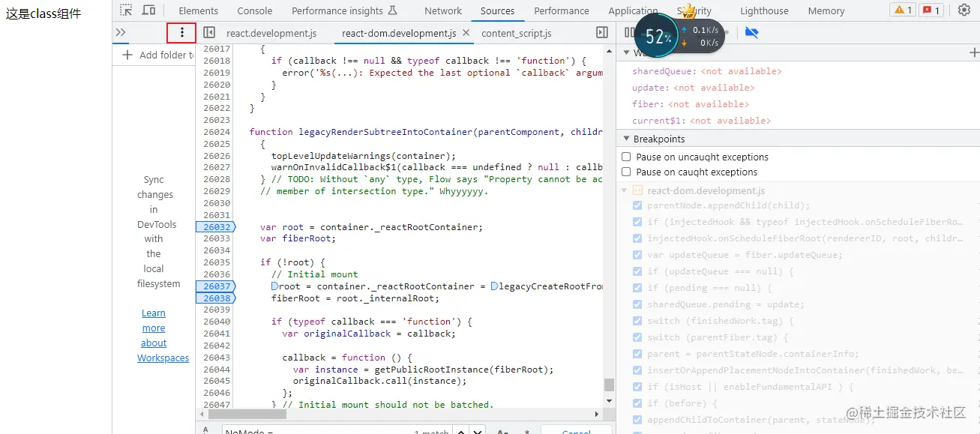Toggle the device toolbar icon
The image size is (980, 434).
pyautogui.click(x=148, y=10)
